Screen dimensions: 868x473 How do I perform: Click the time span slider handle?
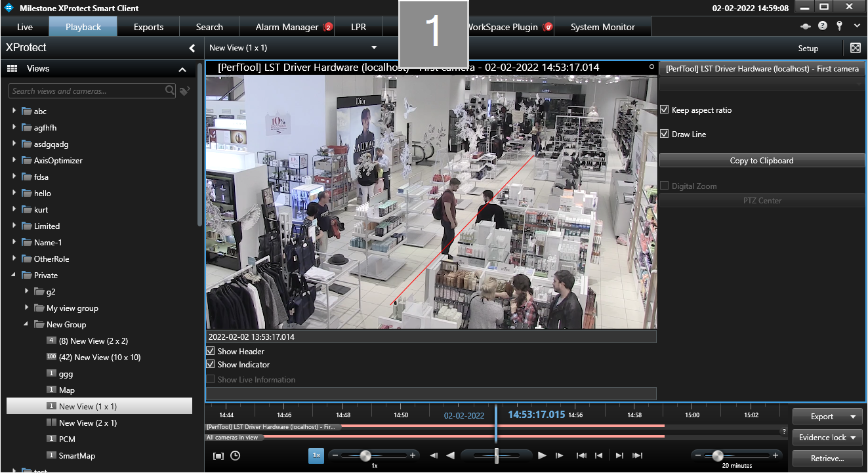(718, 455)
